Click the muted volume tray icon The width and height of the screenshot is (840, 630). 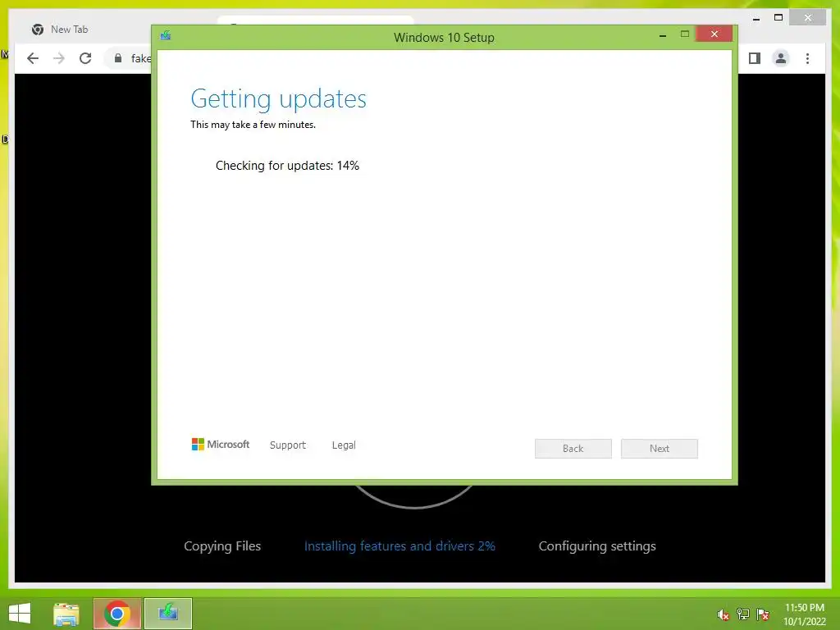tap(724, 614)
